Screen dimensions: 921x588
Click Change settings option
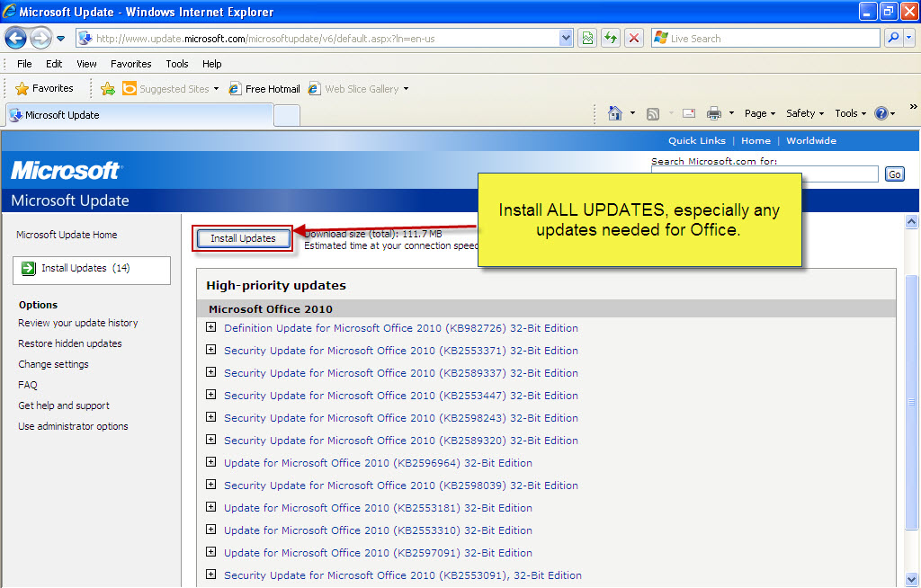(x=53, y=364)
